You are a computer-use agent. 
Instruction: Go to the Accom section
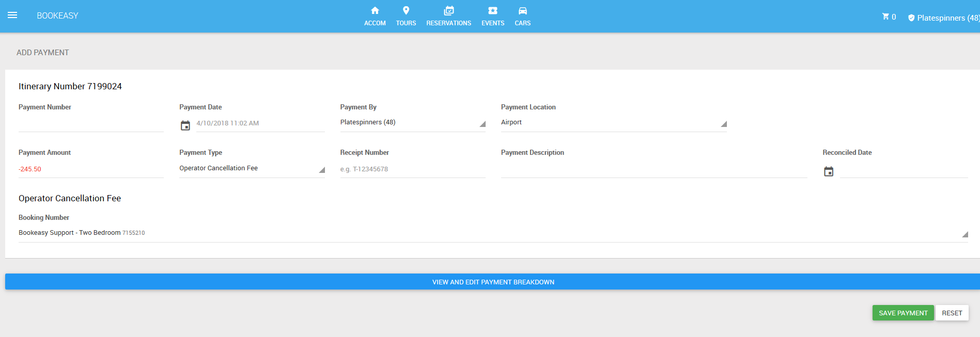pyautogui.click(x=375, y=16)
